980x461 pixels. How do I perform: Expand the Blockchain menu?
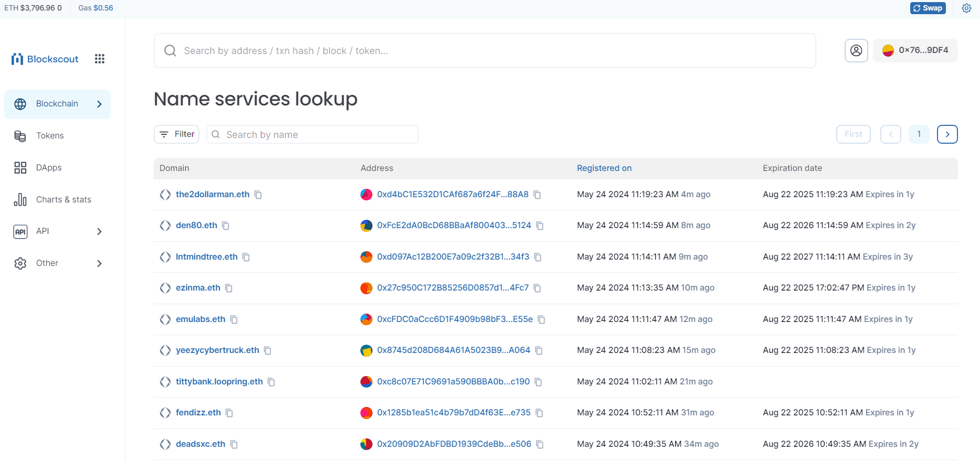coord(58,104)
